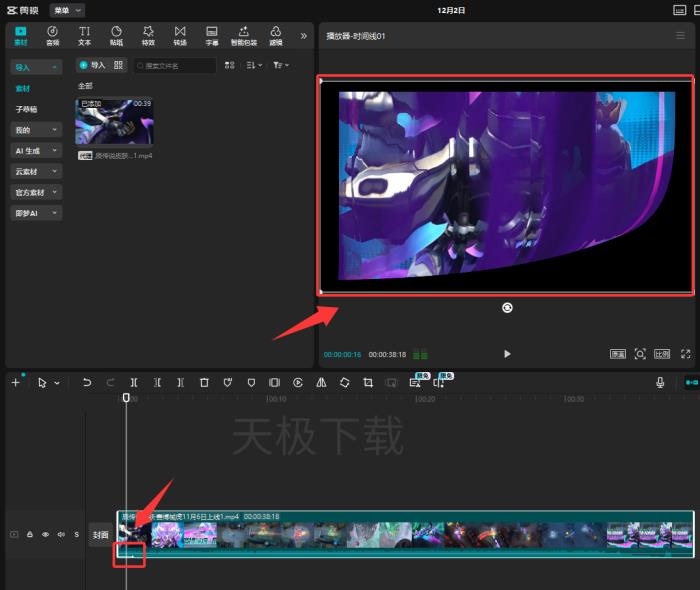700x590 pixels.
Task: Expand the 官方素材 sidebar section
Action: pyautogui.click(x=36, y=192)
